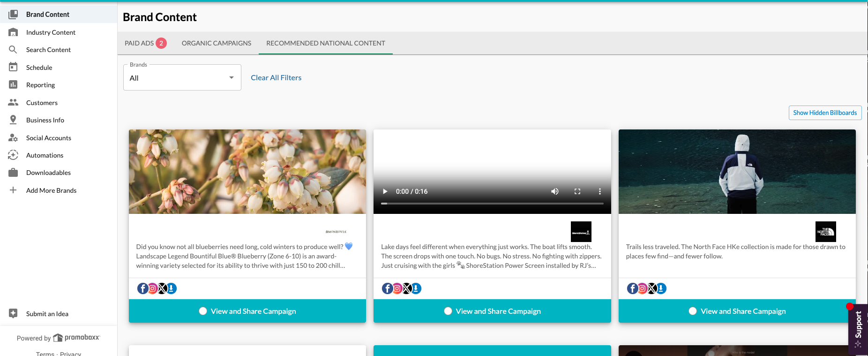Image resolution: width=868 pixels, height=356 pixels.
Task: Mute the video volume
Action: pos(555,191)
